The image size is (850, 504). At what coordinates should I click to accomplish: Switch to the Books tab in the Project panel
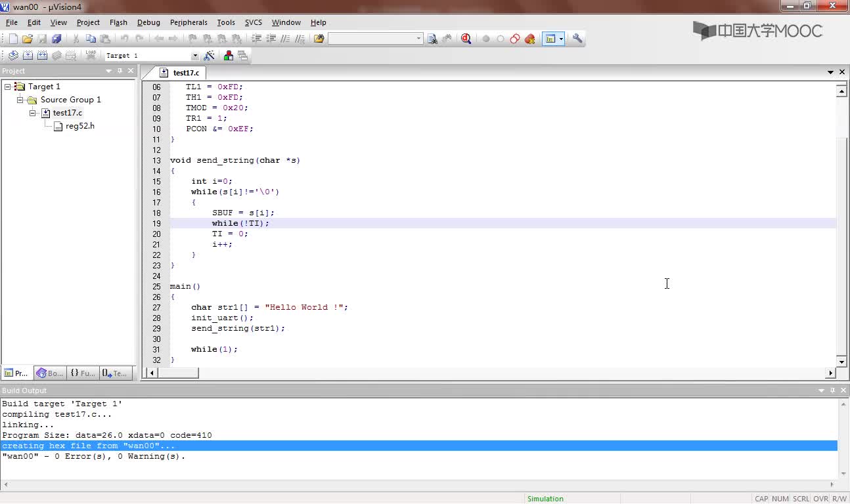point(50,373)
